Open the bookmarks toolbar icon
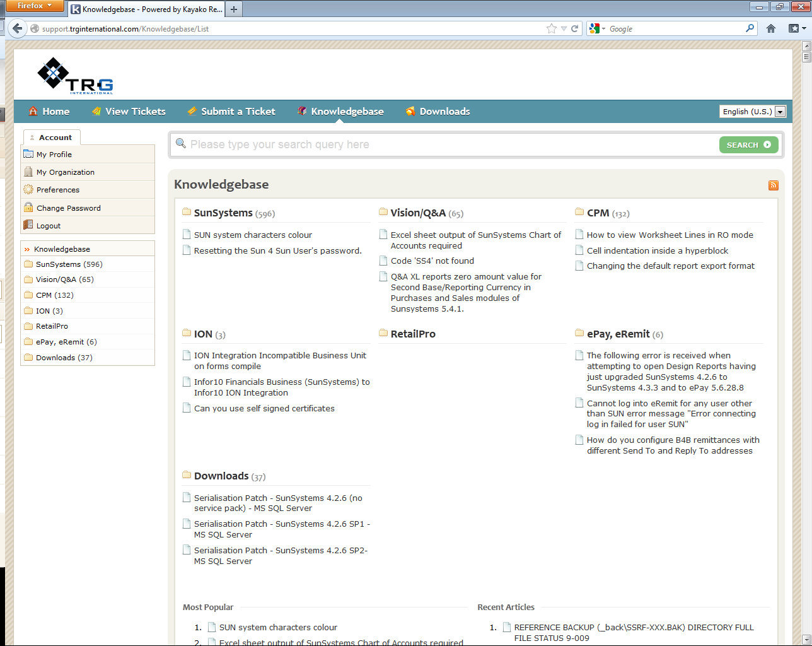812x646 pixels. point(794,28)
